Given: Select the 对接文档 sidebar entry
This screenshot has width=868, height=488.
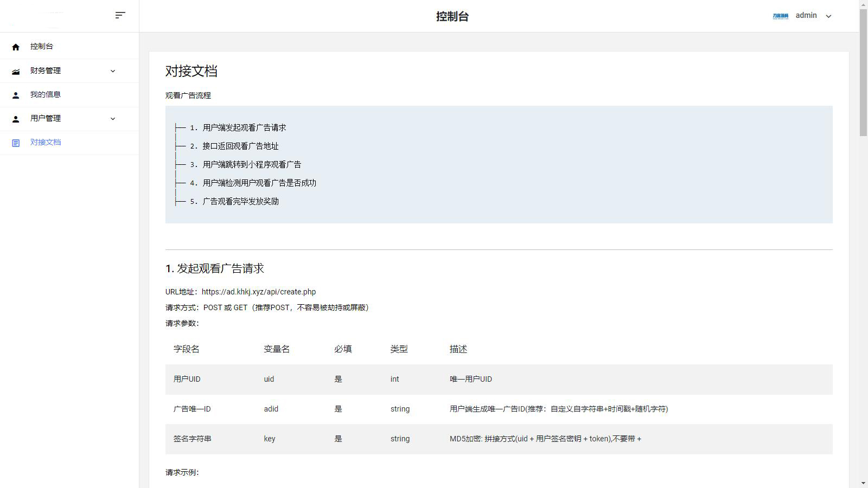Looking at the screenshot, I should coord(69,143).
